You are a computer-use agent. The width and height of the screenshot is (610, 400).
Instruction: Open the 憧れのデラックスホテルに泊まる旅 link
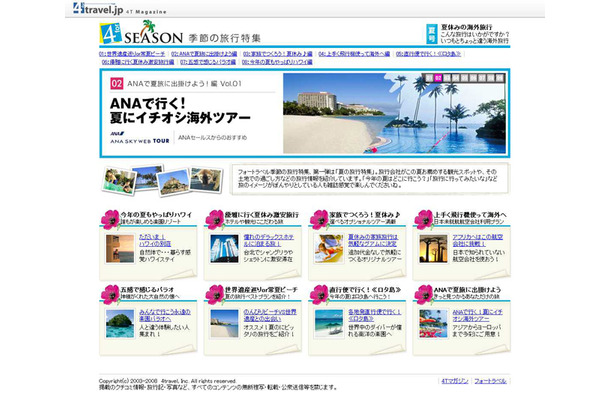(x=268, y=240)
